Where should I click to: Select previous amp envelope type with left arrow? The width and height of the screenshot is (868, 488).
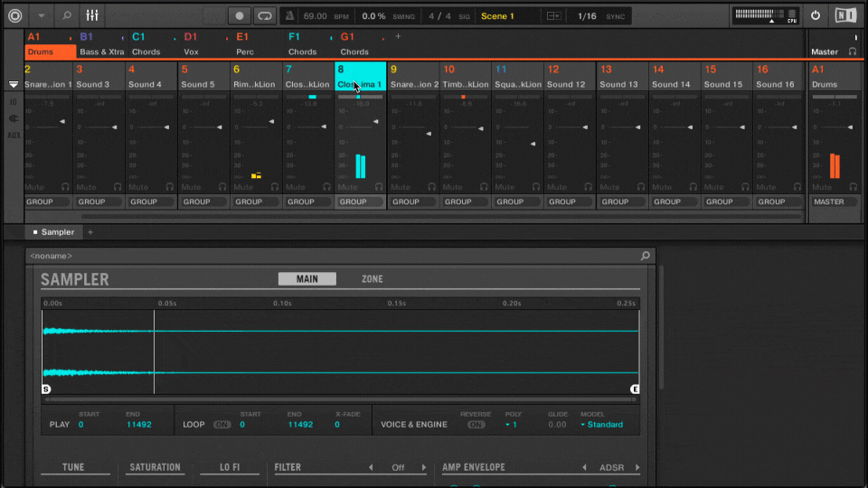[x=584, y=467]
